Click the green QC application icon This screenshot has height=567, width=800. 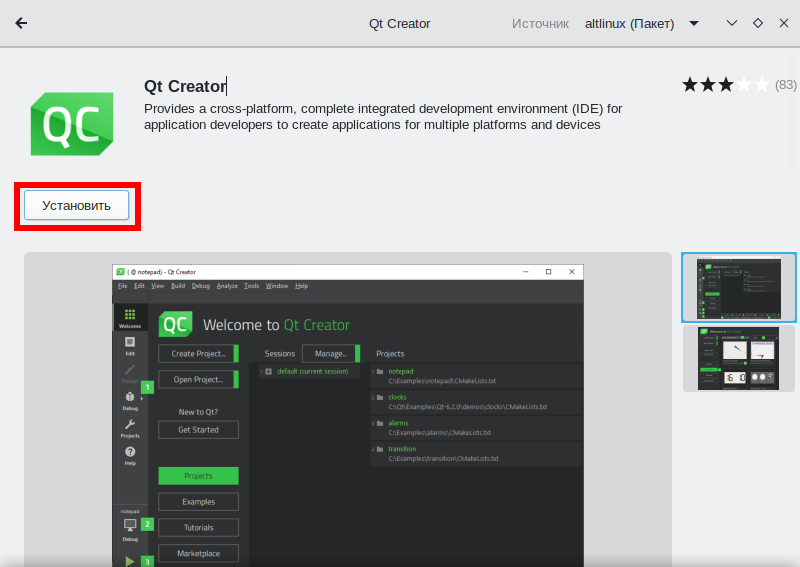(x=72, y=124)
